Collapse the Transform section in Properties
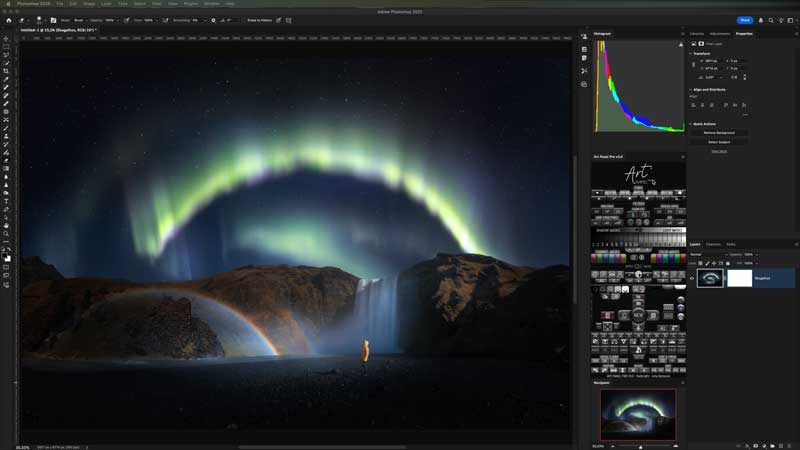 [x=690, y=54]
